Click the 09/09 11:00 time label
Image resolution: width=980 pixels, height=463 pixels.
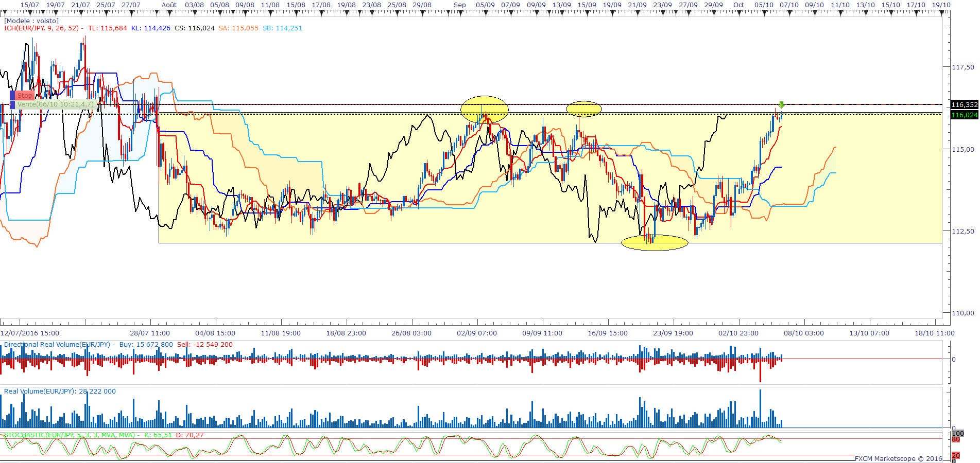pyautogui.click(x=542, y=333)
